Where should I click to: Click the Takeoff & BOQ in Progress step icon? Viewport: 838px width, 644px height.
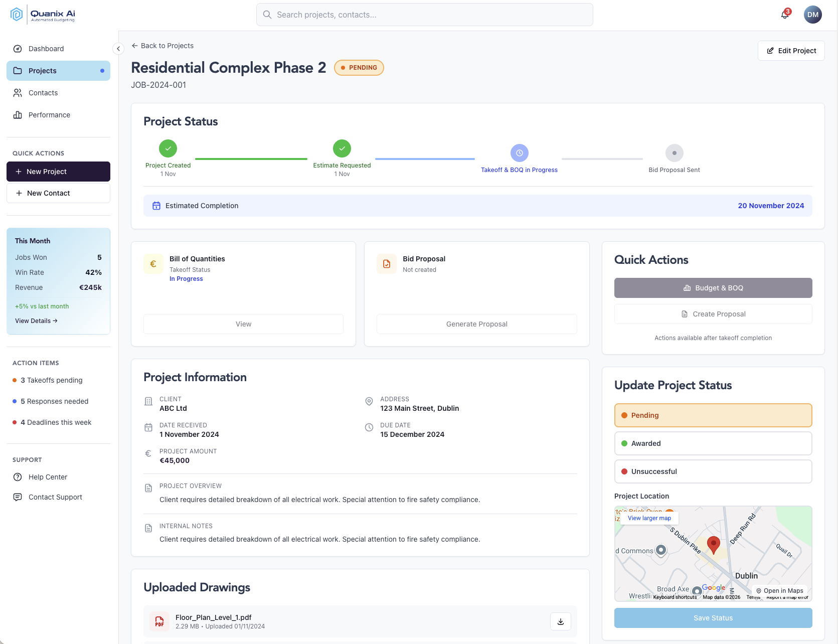(x=519, y=153)
